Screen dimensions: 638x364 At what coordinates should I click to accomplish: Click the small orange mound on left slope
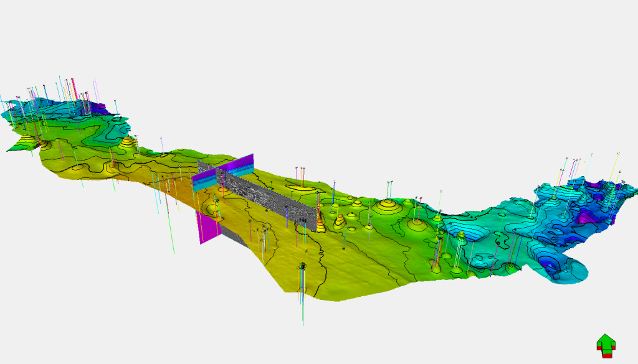112,164
